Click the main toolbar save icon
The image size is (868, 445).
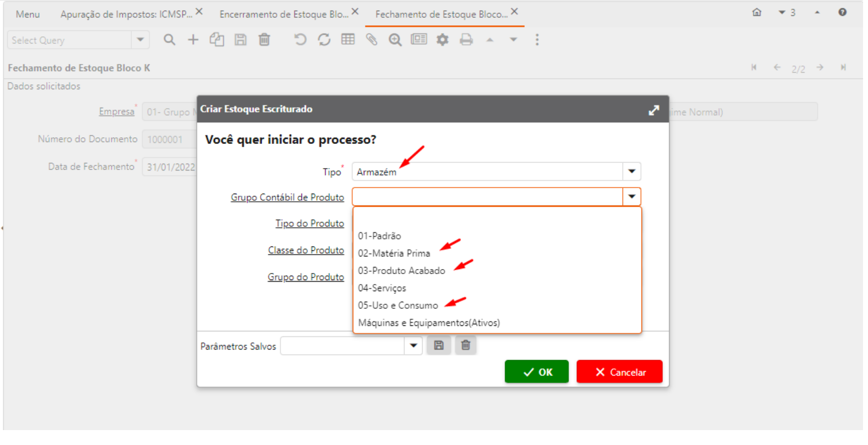coord(240,40)
